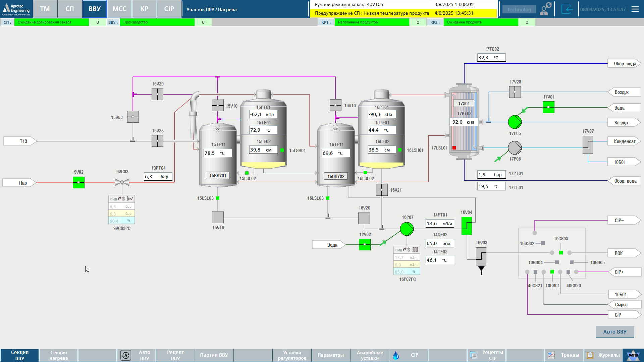Image resolution: width=644 pixels, height=362 pixels.
Task: Open the hamburger menu at top right
Action: [635, 9]
